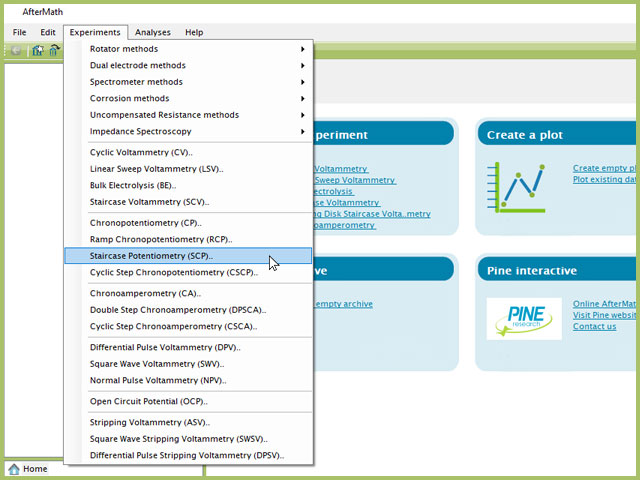Image resolution: width=640 pixels, height=480 pixels.
Task: Click the Create empty plot link
Action: coord(604,168)
